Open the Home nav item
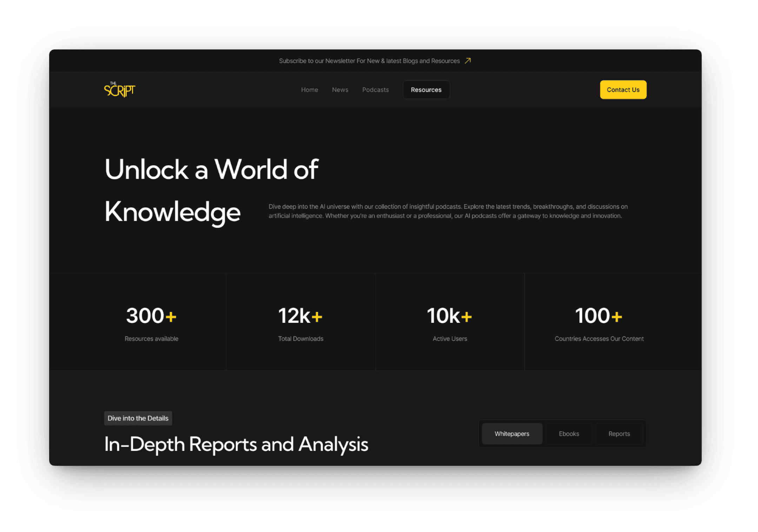The width and height of the screenshot is (758, 532). pos(309,90)
